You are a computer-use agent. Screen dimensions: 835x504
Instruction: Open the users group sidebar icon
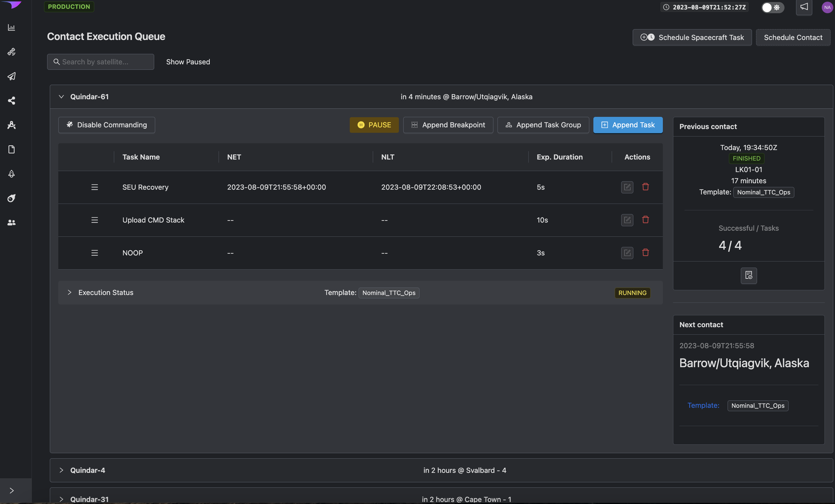pyautogui.click(x=12, y=223)
